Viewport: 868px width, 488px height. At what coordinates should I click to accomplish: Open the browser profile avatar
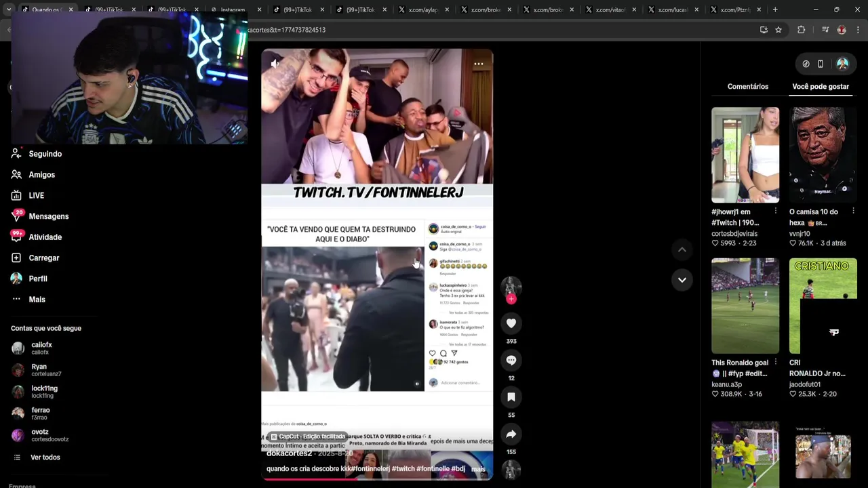coord(842,30)
